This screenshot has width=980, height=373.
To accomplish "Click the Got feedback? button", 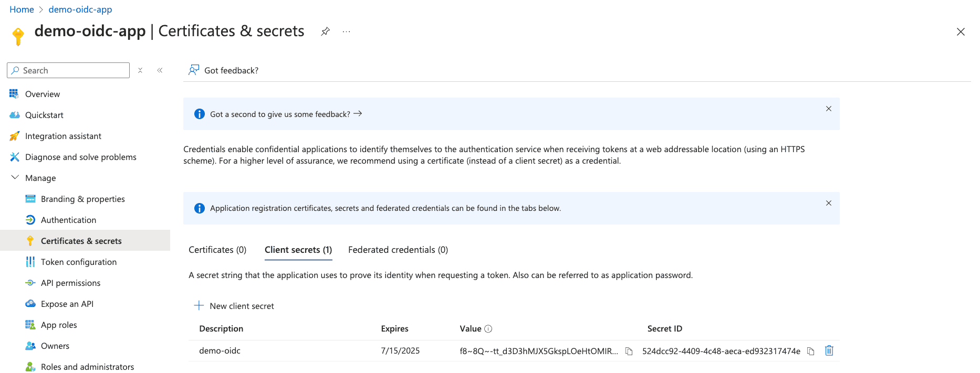I will click(224, 70).
